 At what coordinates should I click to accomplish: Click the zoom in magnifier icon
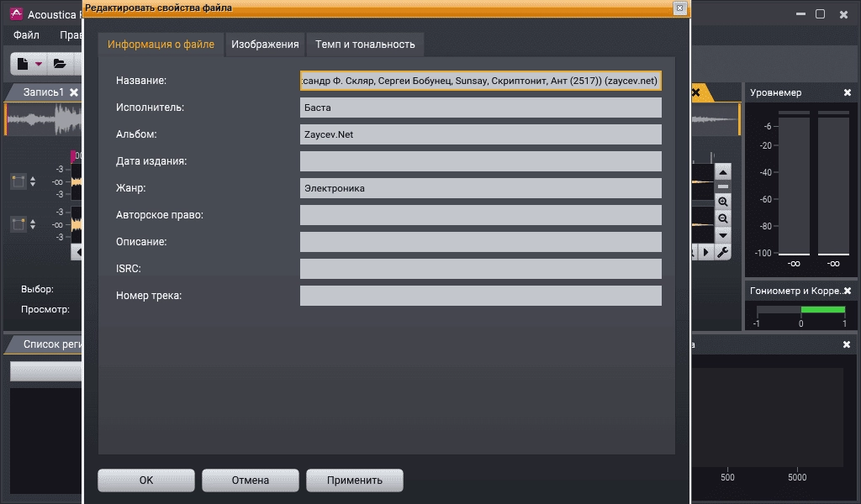(x=722, y=202)
